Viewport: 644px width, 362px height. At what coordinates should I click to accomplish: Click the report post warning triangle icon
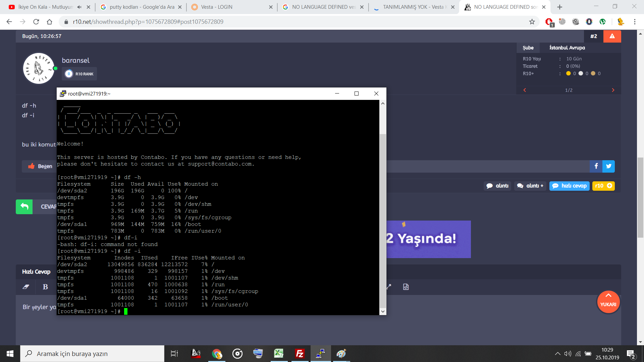612,36
